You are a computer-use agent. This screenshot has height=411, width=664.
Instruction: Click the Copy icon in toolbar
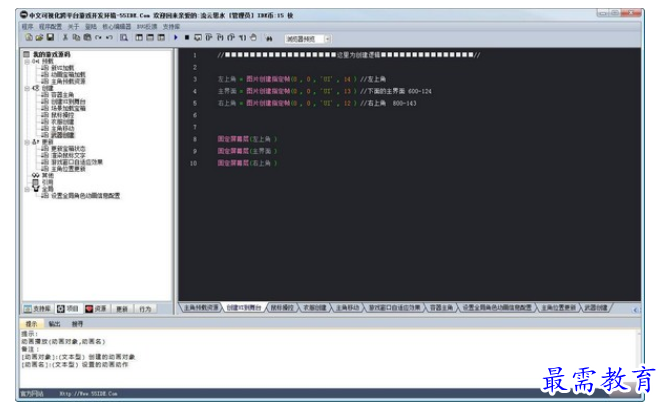[76, 38]
